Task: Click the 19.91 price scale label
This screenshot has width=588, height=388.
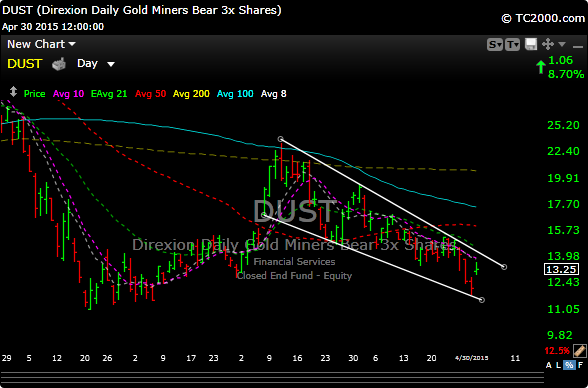Action: [563, 178]
